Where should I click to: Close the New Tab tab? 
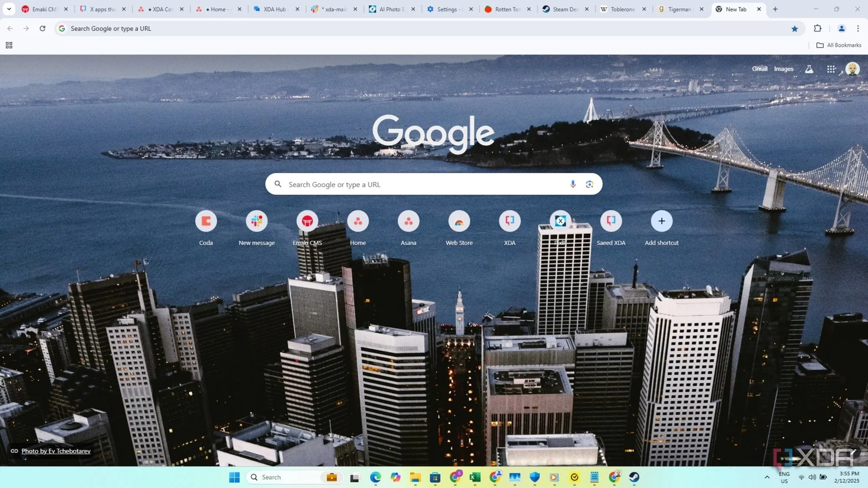click(x=759, y=9)
